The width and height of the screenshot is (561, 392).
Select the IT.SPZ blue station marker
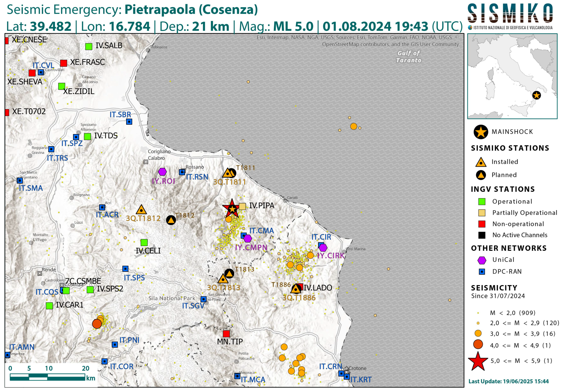76,137
